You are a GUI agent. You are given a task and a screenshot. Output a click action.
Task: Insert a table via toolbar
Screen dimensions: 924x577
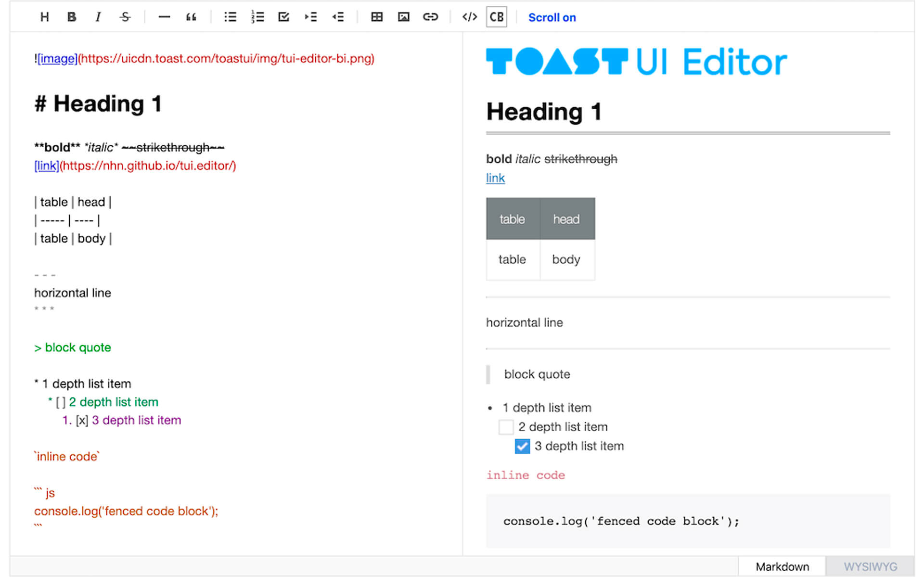[377, 17]
